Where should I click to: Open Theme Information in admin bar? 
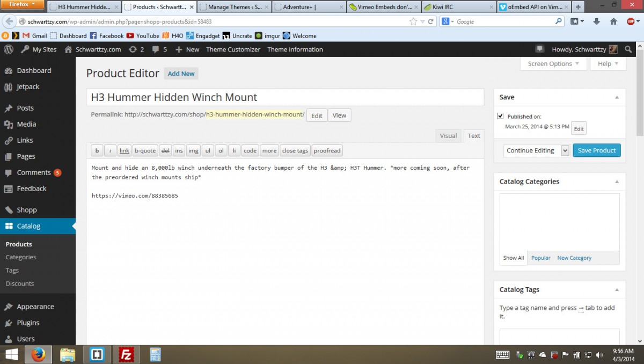point(295,49)
